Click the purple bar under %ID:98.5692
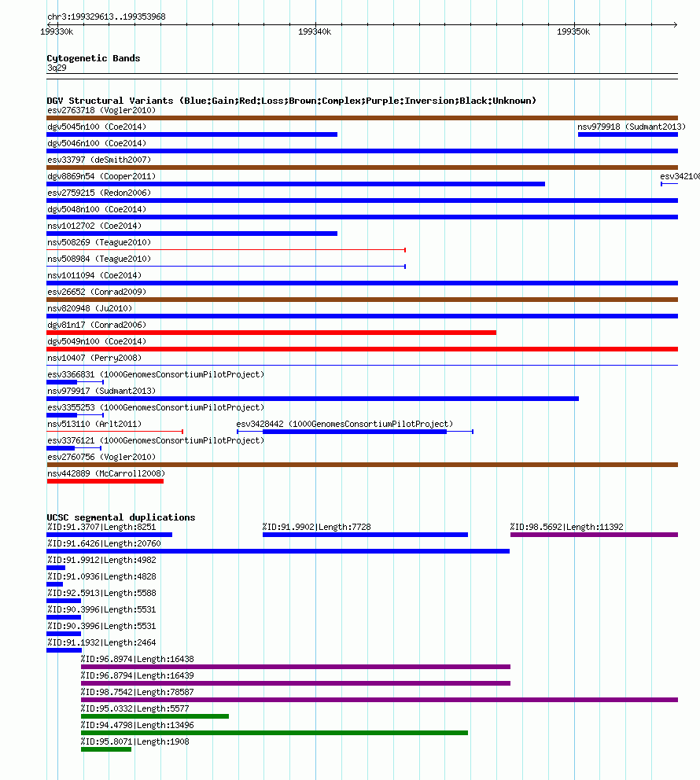The width and height of the screenshot is (700, 780). tap(594, 535)
